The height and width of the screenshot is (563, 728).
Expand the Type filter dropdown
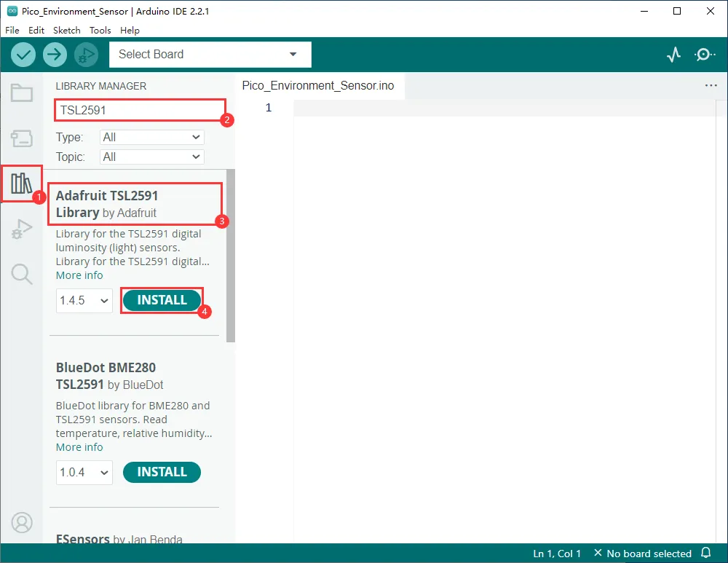click(152, 137)
